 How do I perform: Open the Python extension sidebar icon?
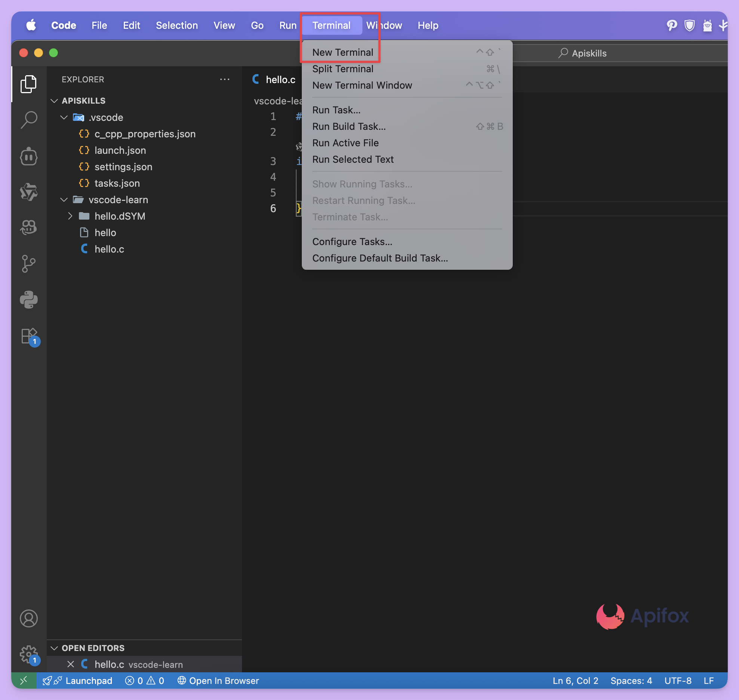pos(29,300)
